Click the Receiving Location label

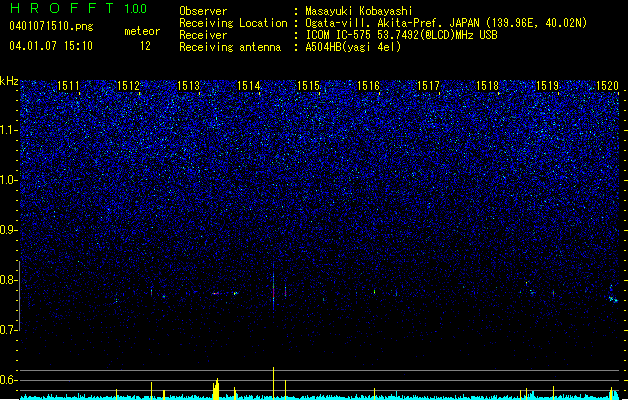point(233,23)
